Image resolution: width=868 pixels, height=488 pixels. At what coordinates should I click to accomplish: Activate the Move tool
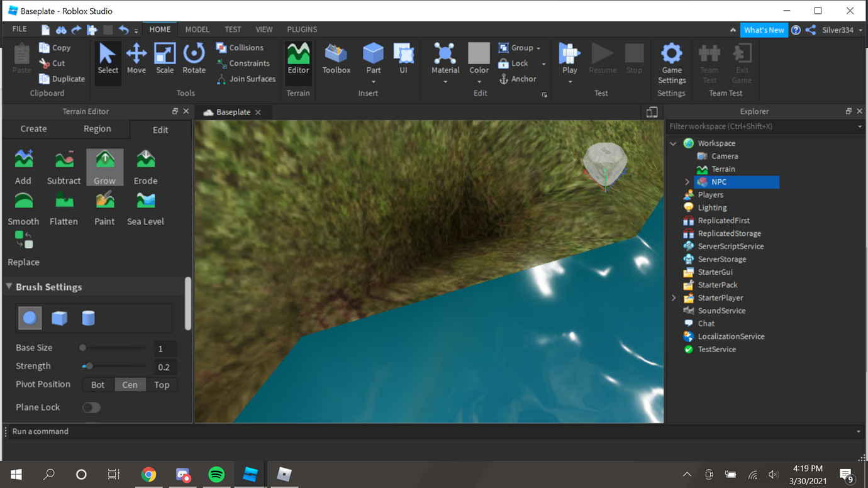click(x=136, y=59)
